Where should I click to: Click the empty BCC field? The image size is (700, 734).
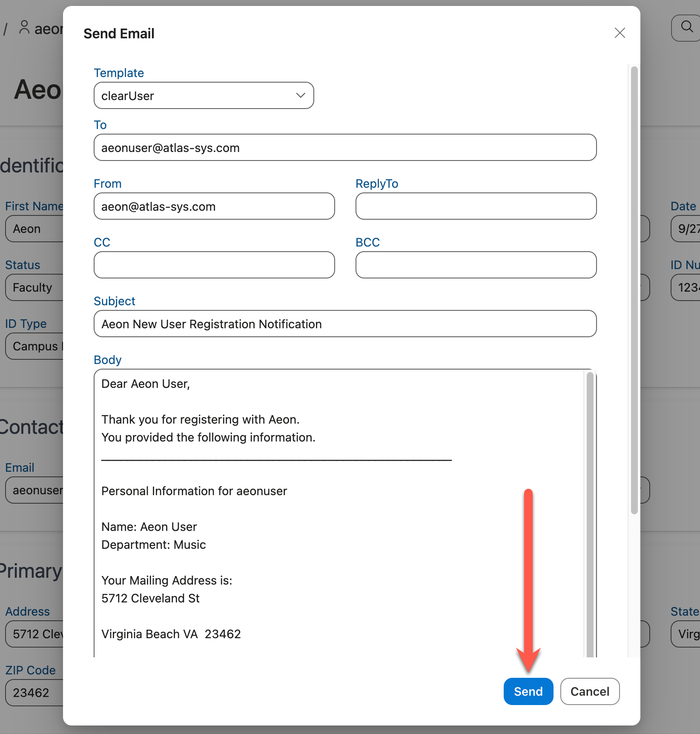476,265
